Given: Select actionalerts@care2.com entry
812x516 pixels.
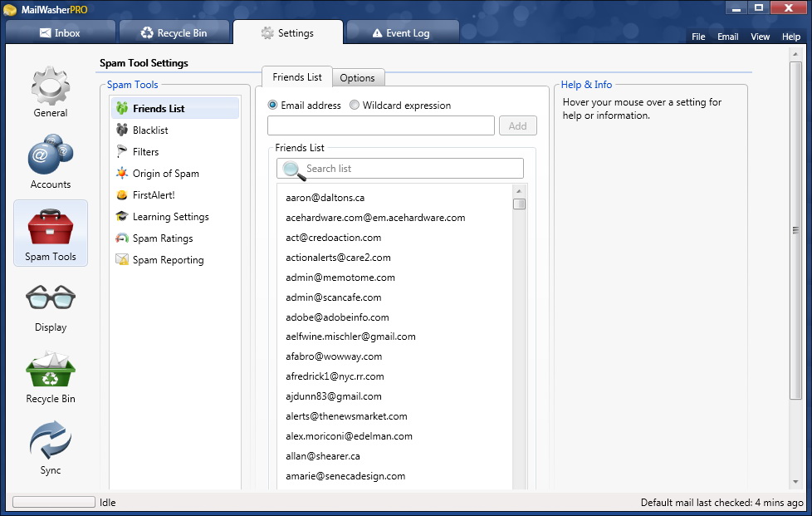Looking at the screenshot, I should [x=338, y=258].
